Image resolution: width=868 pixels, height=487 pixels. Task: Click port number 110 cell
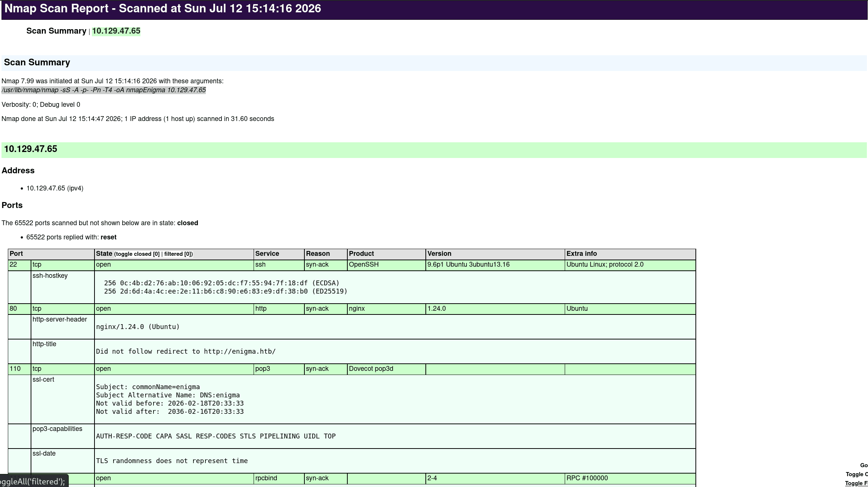point(19,369)
